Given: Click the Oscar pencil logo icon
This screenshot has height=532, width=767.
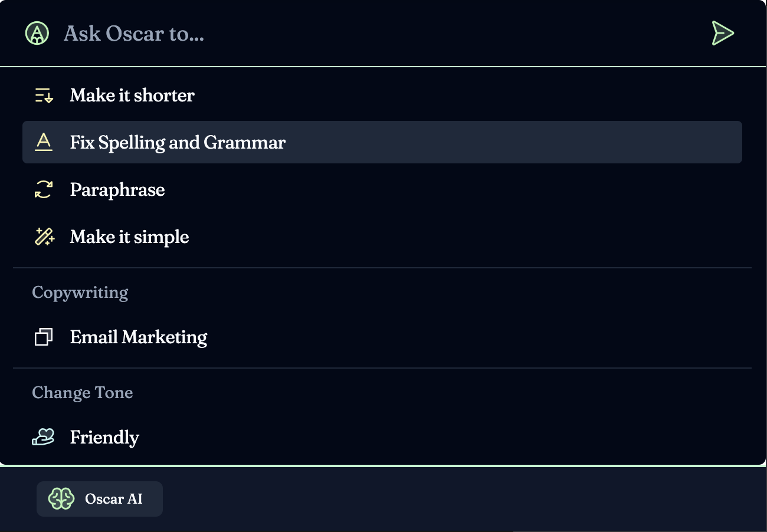Looking at the screenshot, I should pos(37,33).
